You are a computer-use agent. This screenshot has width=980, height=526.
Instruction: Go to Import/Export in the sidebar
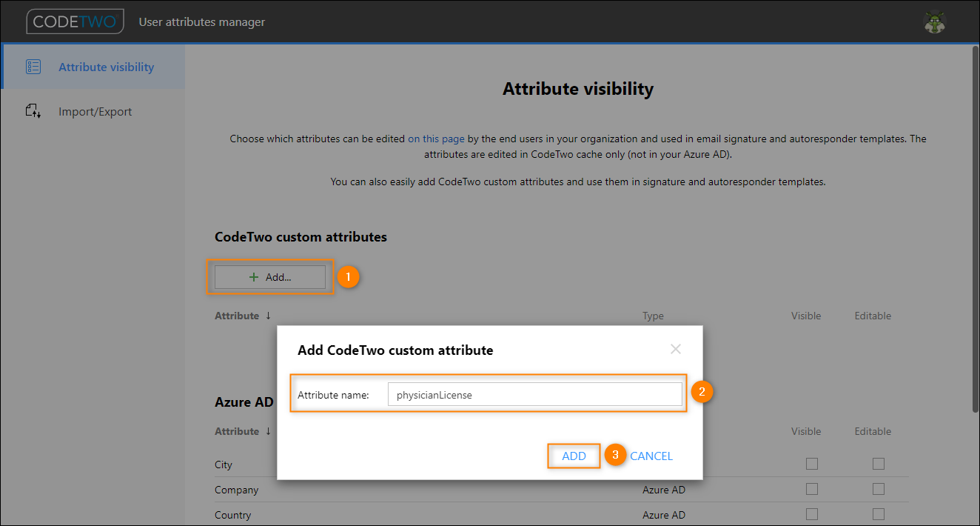point(93,112)
